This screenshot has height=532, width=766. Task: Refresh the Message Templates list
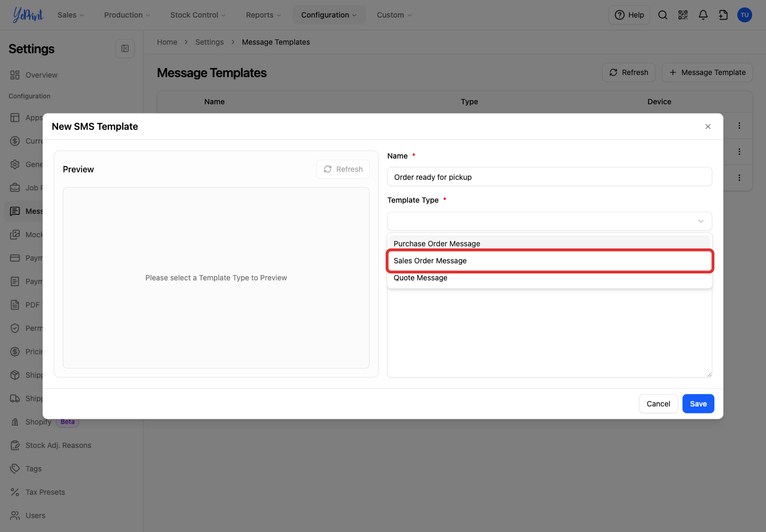coord(629,72)
